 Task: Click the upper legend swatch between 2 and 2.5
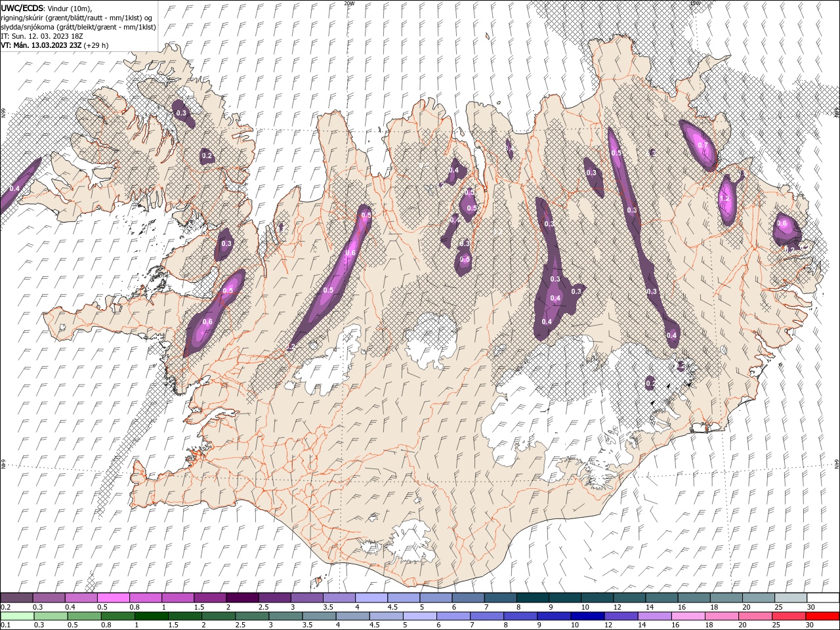coord(241,597)
